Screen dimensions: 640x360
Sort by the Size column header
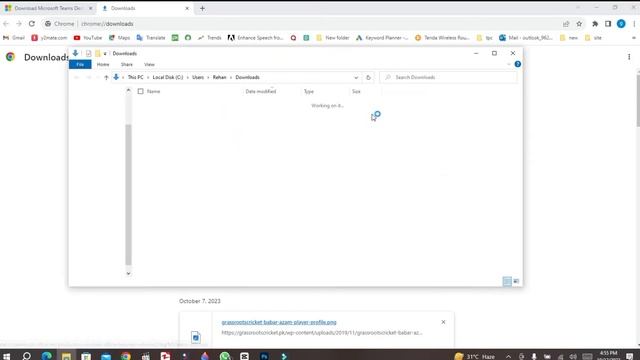[356, 91]
